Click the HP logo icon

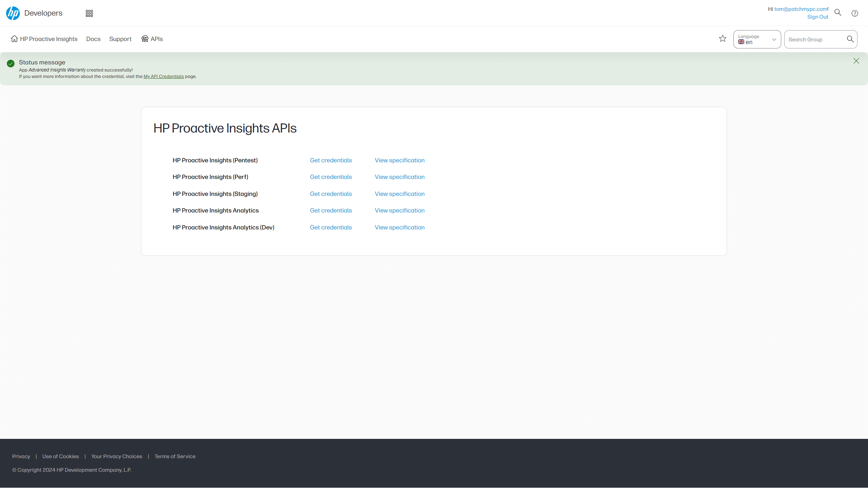coord(13,13)
